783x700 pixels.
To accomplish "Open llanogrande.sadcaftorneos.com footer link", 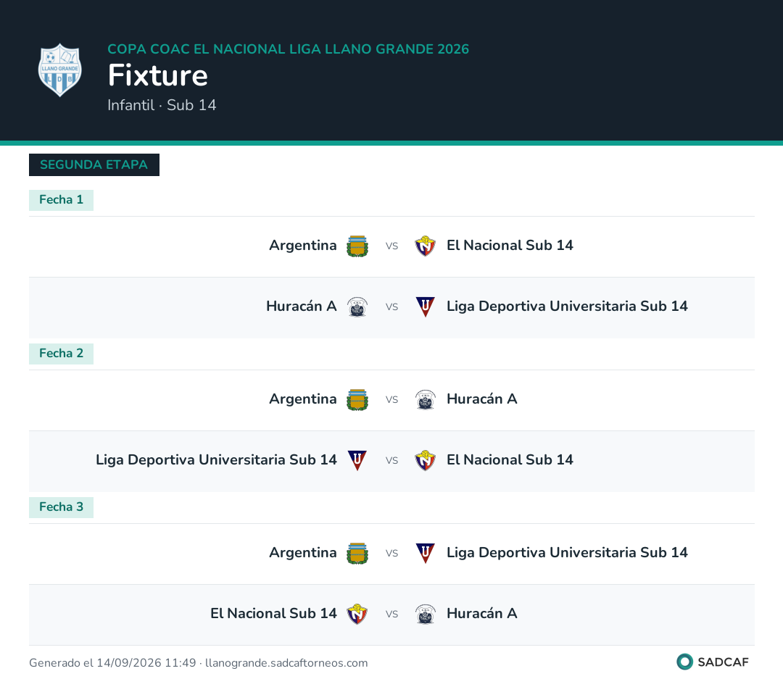I will (286, 663).
